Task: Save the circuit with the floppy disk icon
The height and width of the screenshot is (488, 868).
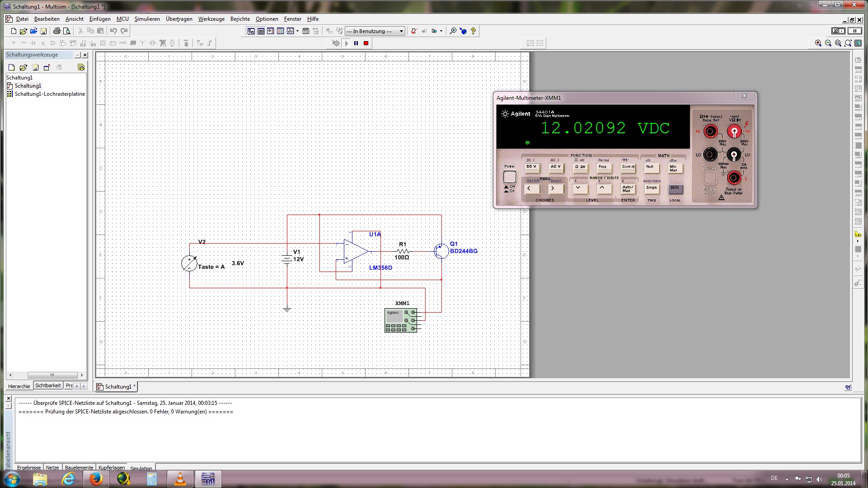Action: click(43, 31)
